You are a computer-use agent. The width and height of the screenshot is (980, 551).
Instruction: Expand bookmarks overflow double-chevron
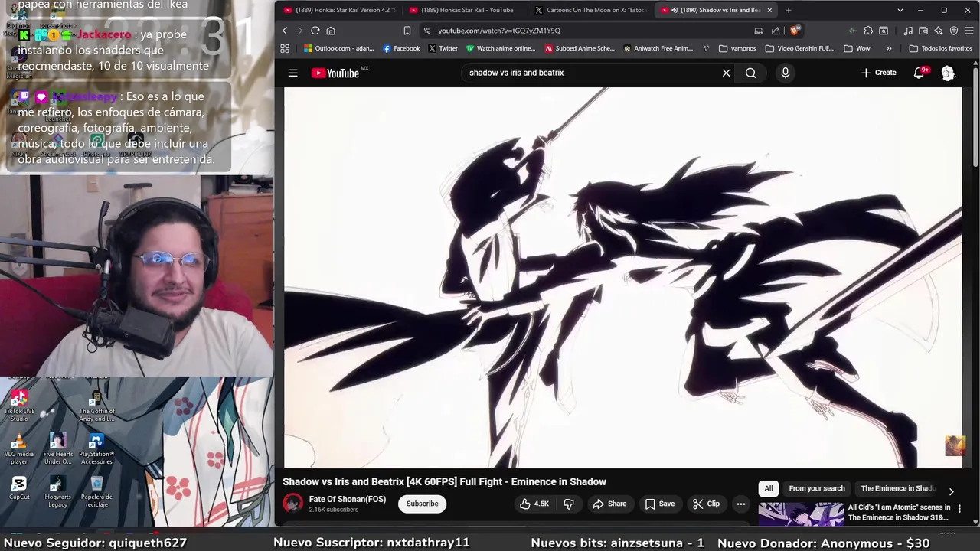point(888,48)
